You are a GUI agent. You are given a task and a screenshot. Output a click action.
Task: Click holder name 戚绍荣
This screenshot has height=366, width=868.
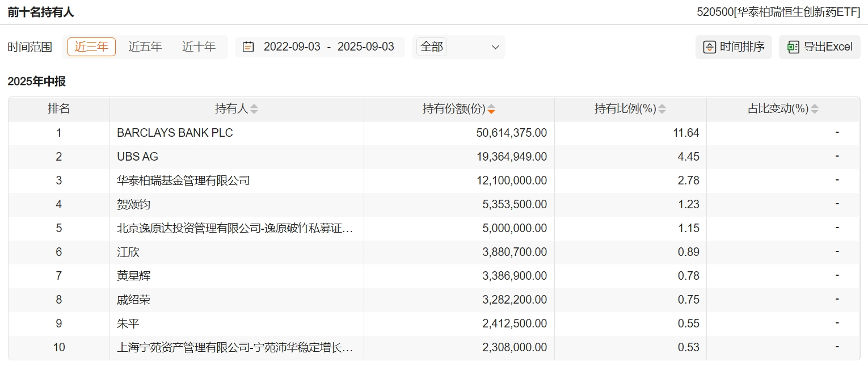point(134,300)
